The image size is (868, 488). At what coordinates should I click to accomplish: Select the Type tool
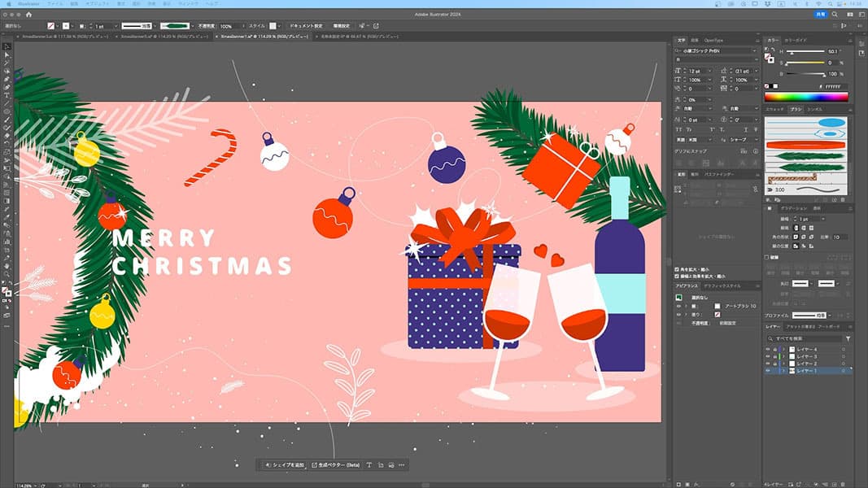click(x=7, y=95)
